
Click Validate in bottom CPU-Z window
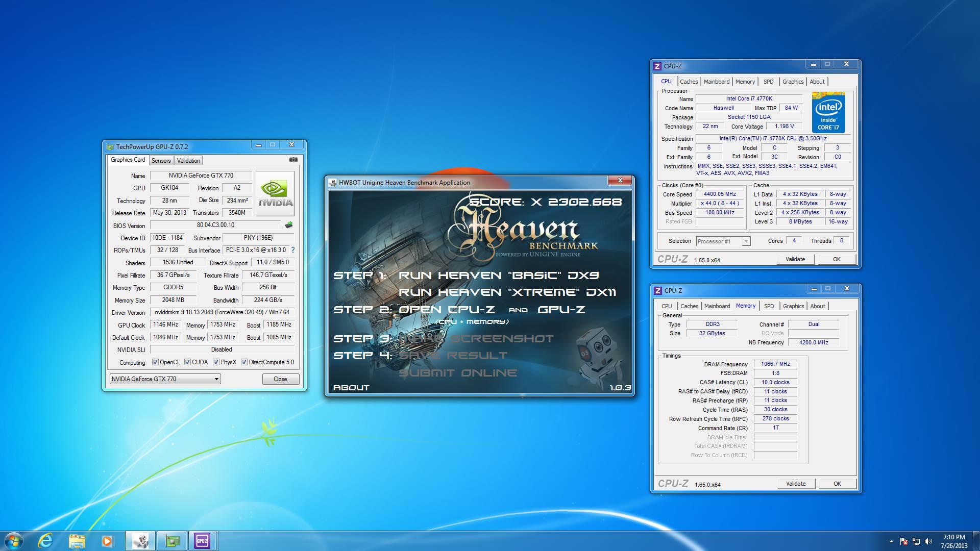pyautogui.click(x=796, y=484)
